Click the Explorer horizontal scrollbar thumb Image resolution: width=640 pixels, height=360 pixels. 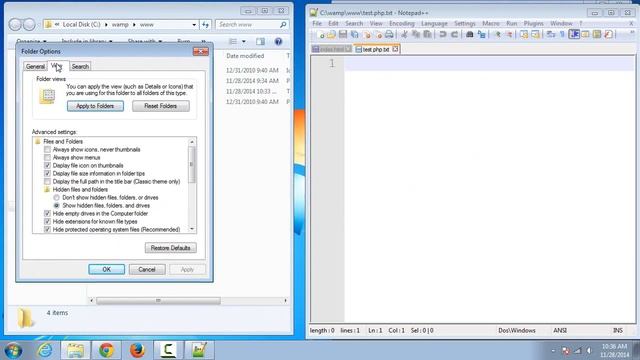point(158,301)
